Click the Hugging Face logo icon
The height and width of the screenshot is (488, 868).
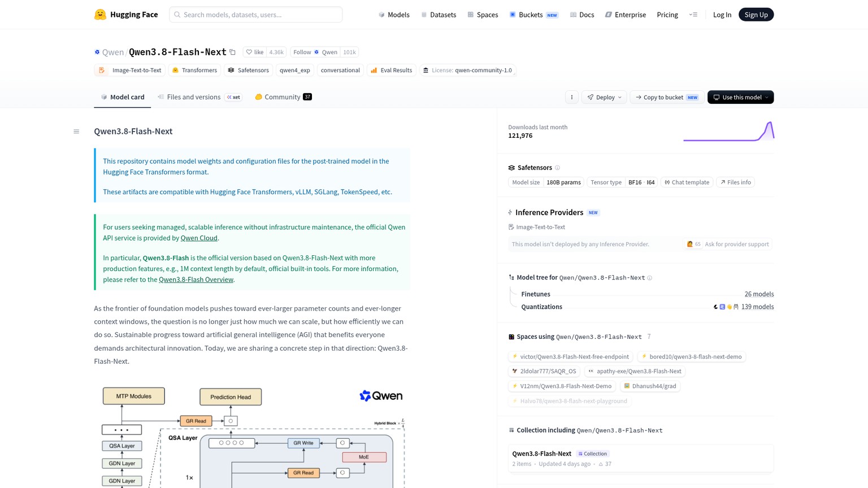100,15
